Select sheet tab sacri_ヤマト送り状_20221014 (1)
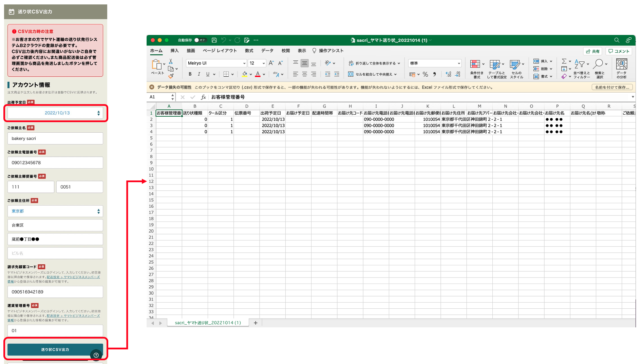The width and height of the screenshot is (641, 364). (x=208, y=323)
